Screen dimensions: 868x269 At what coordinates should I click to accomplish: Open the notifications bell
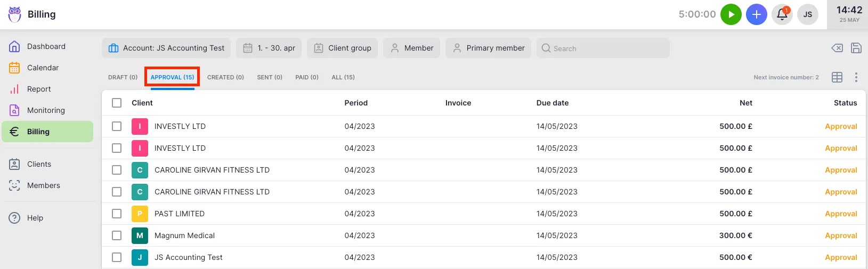782,14
